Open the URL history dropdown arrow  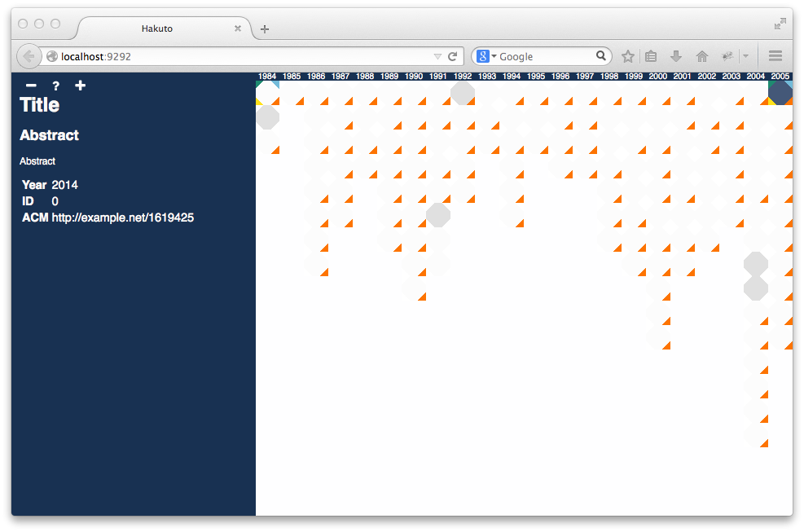pyautogui.click(x=437, y=56)
